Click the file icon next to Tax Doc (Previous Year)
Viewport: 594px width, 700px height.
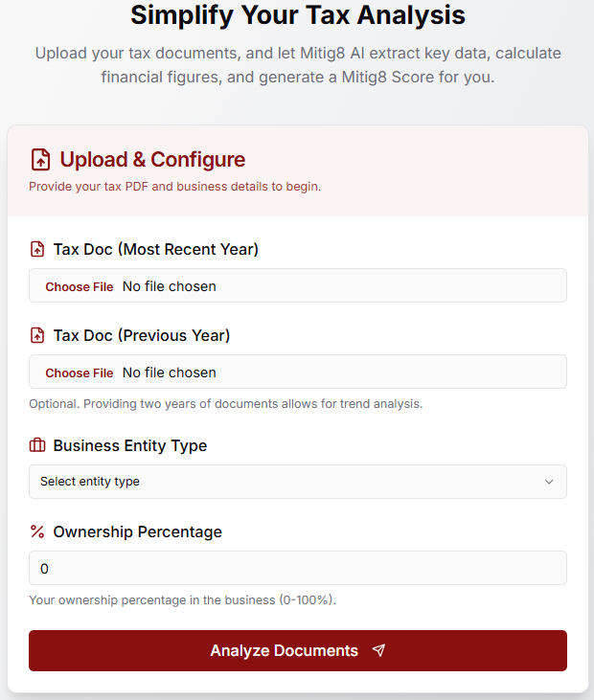[x=37, y=336]
